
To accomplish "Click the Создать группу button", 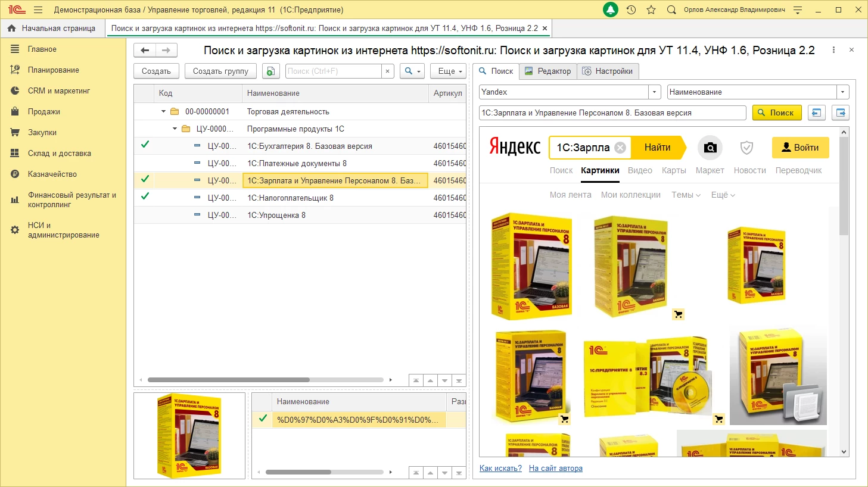I will 220,71.
